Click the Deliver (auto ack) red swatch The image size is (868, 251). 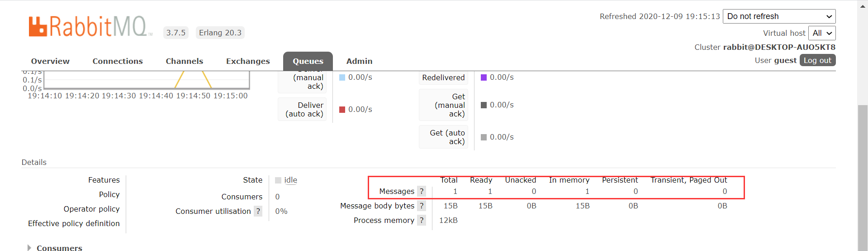click(x=342, y=110)
